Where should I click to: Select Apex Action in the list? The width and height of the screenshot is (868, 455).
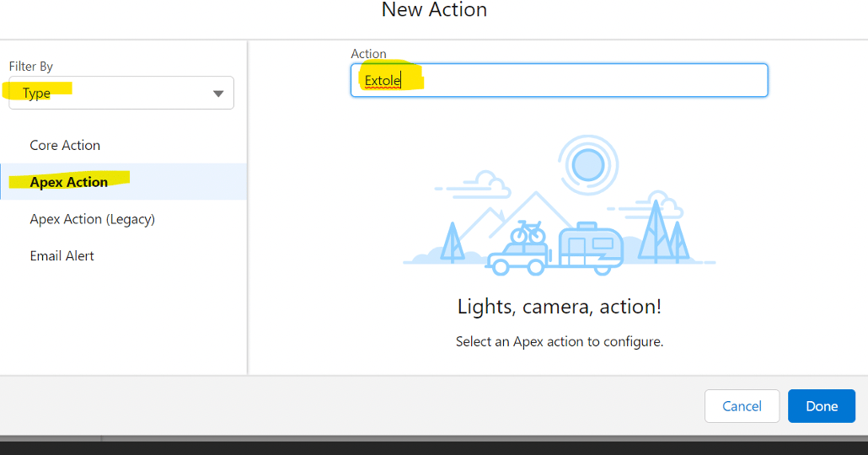(x=123, y=181)
